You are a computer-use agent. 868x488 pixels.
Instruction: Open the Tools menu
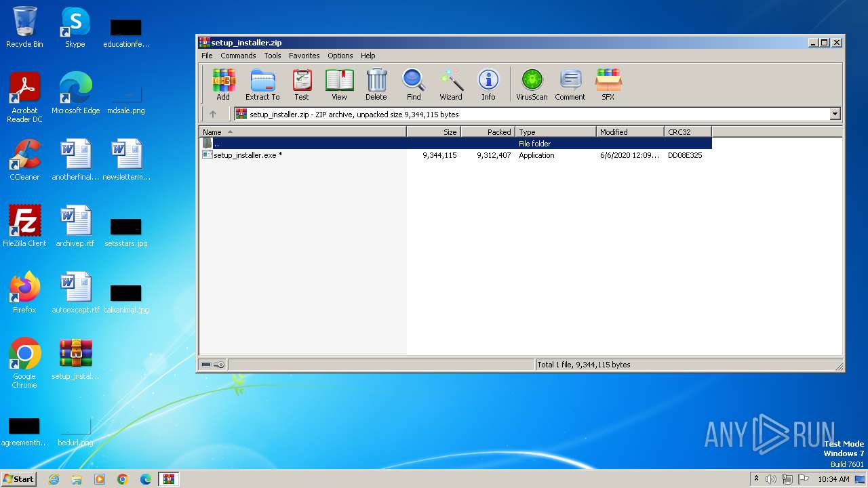point(273,56)
